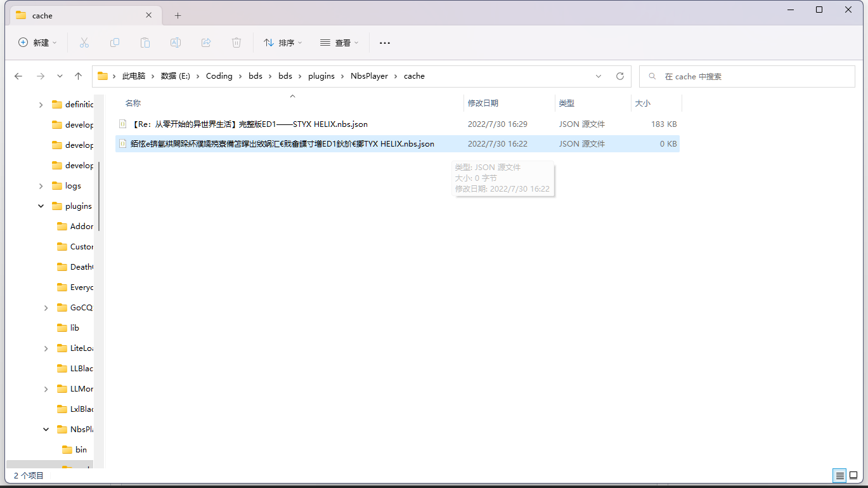Switch to details view at bottom right
The height and width of the screenshot is (488, 868).
click(839, 475)
